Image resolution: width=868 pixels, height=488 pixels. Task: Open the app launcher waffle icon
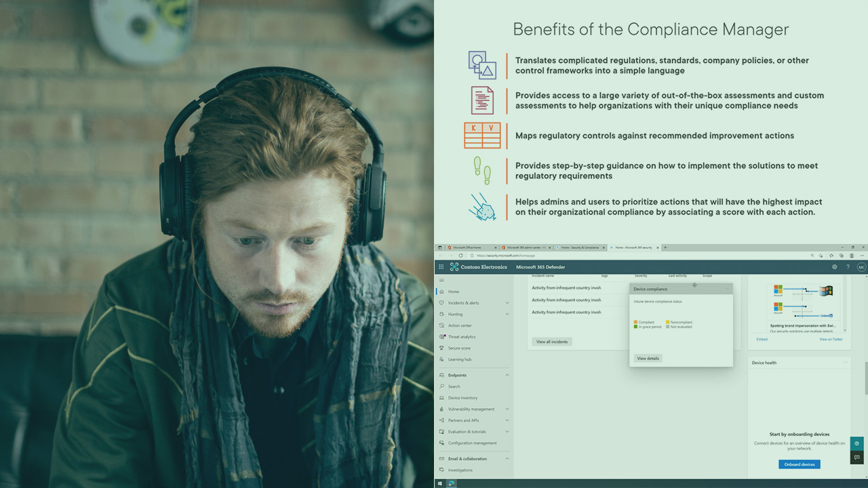click(441, 267)
